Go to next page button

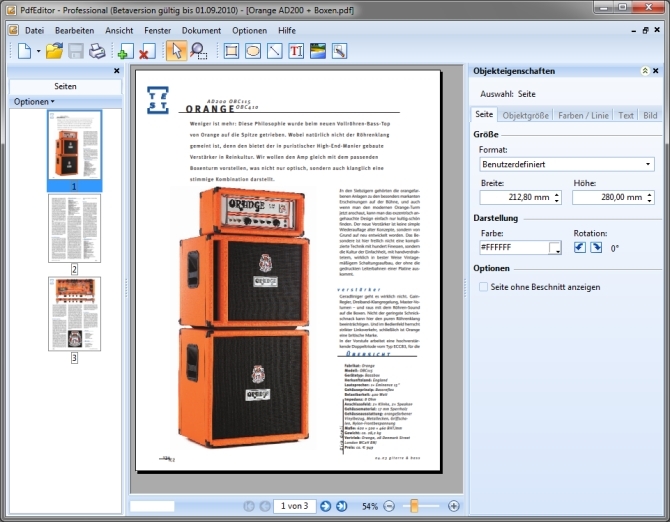pos(326,506)
